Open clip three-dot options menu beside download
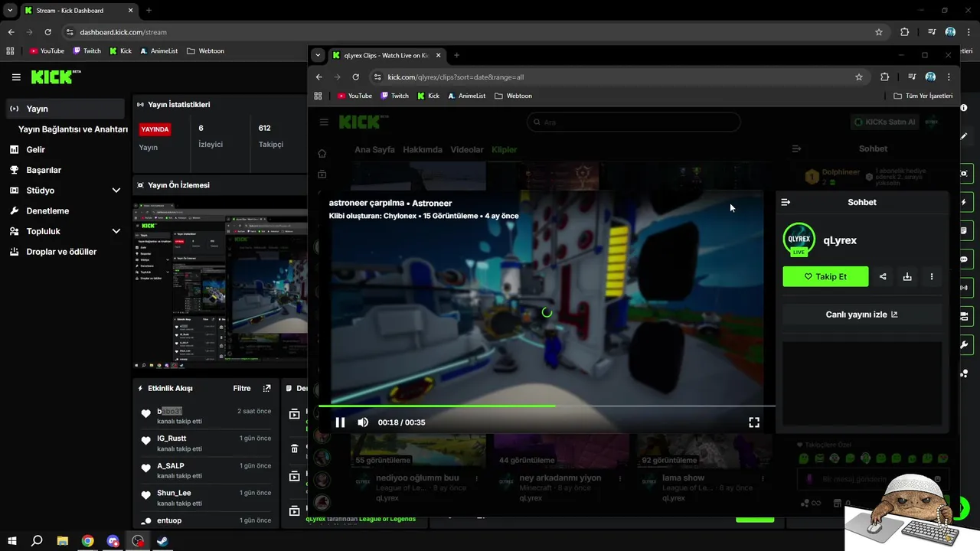This screenshot has height=551, width=980. (x=932, y=276)
